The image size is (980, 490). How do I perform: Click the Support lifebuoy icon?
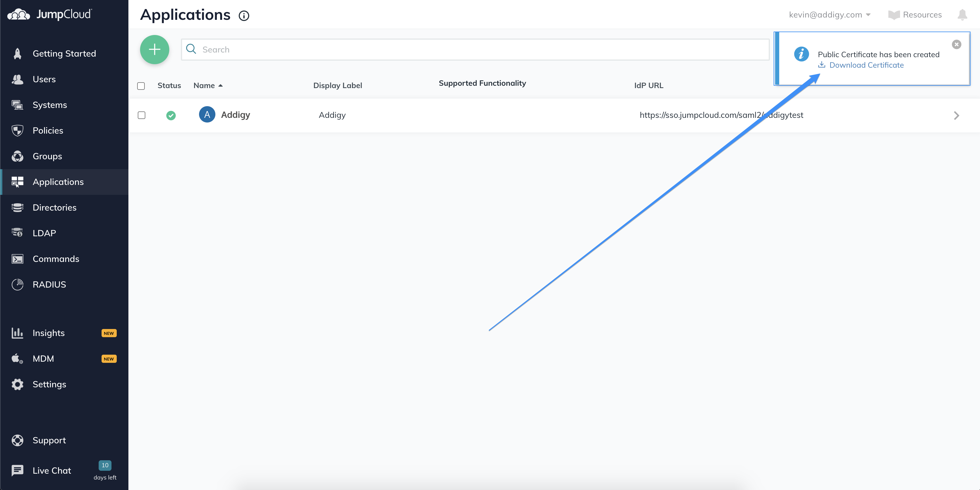(18, 440)
